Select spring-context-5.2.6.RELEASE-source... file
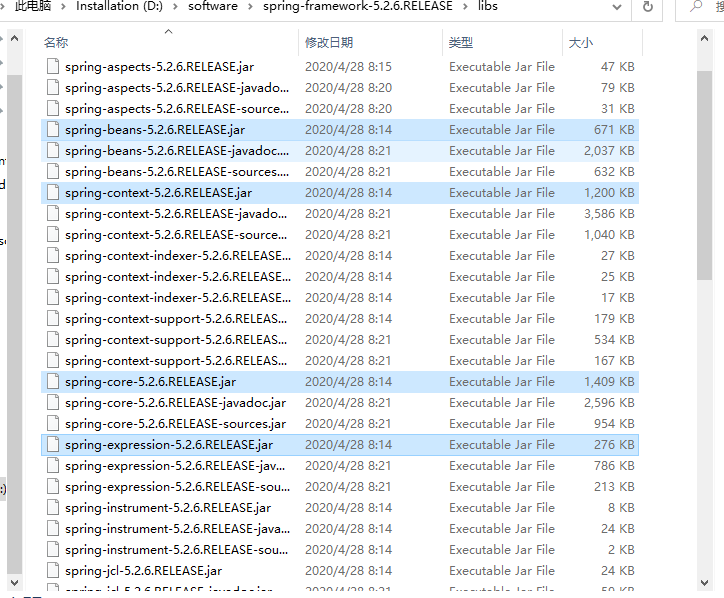Screen dimensions: 724x598 point(340,235)
